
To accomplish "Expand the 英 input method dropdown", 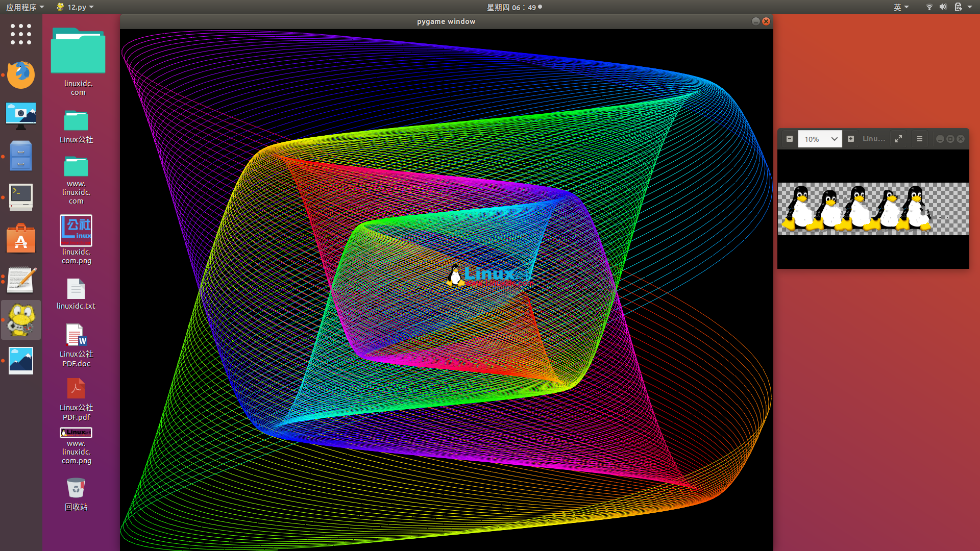I will point(901,7).
